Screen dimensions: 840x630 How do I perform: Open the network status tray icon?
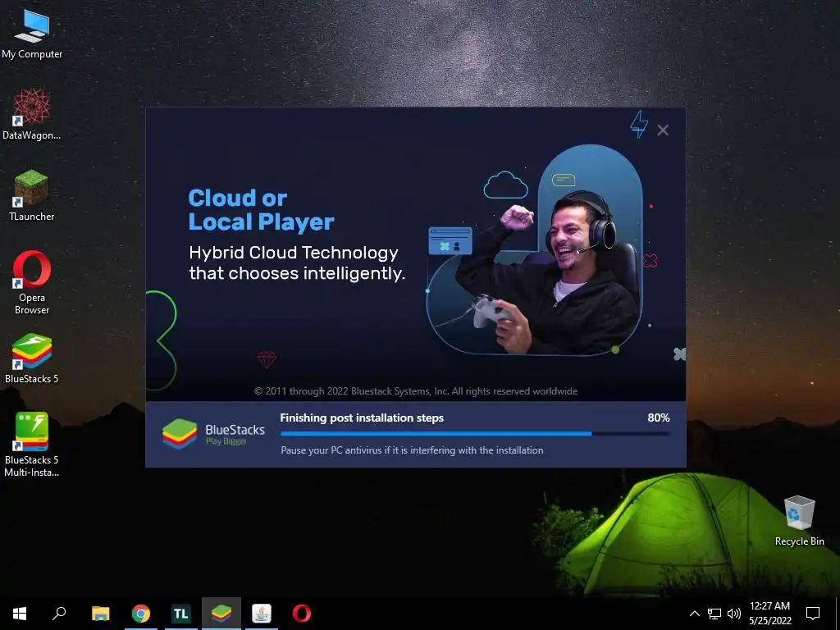pos(714,614)
